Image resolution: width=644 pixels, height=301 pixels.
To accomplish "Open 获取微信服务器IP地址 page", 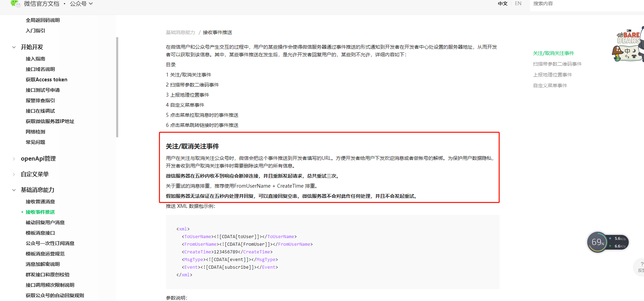I will tap(50, 121).
